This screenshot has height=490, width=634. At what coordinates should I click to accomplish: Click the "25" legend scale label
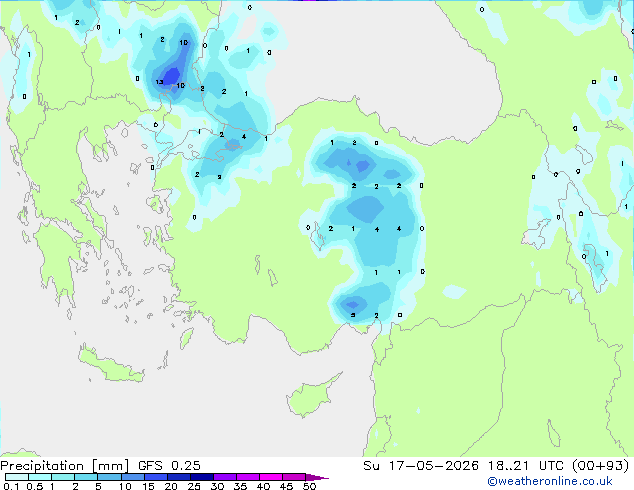[194, 486]
